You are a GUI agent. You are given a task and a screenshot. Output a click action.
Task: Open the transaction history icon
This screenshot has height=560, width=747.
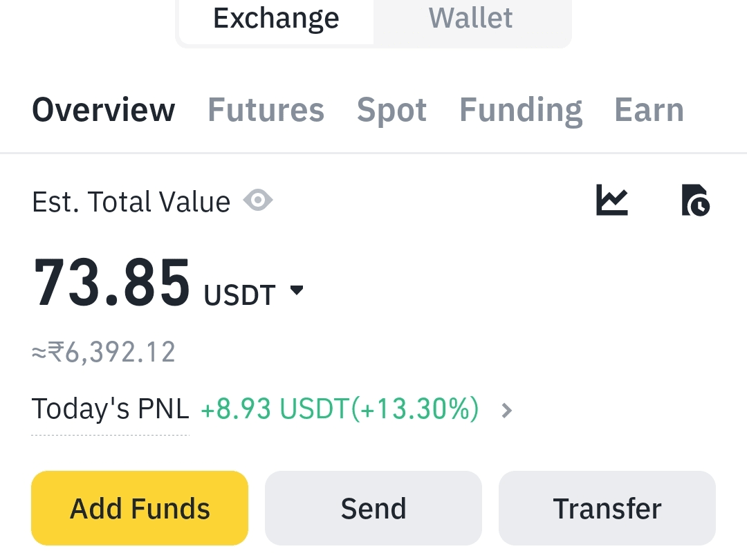coord(695,200)
